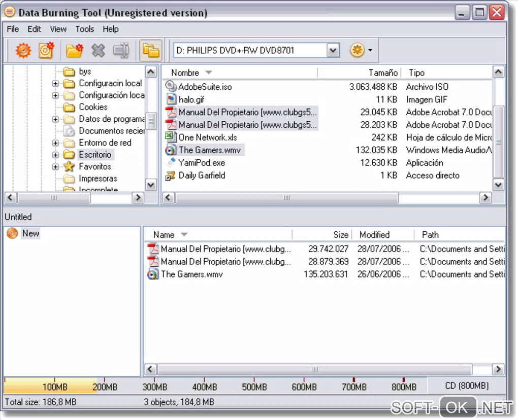Expand the Datos de programa folder
518x420 pixels.
pyautogui.click(x=55, y=119)
